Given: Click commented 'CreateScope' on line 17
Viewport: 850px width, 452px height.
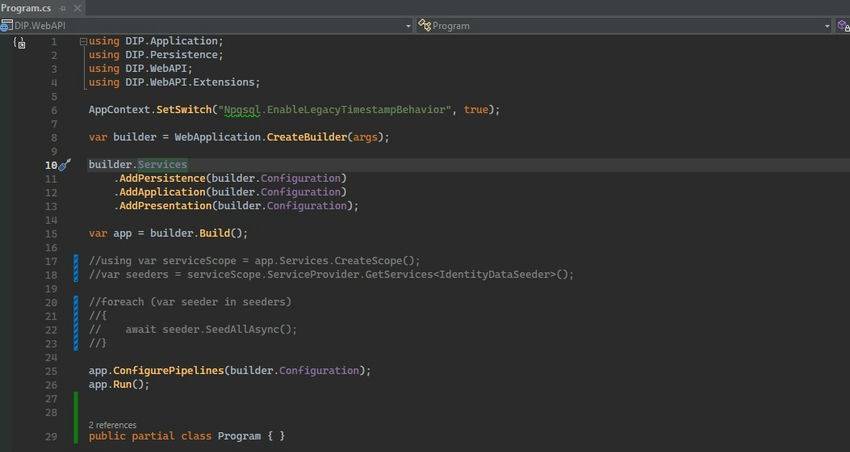Looking at the screenshot, I should tap(369, 261).
